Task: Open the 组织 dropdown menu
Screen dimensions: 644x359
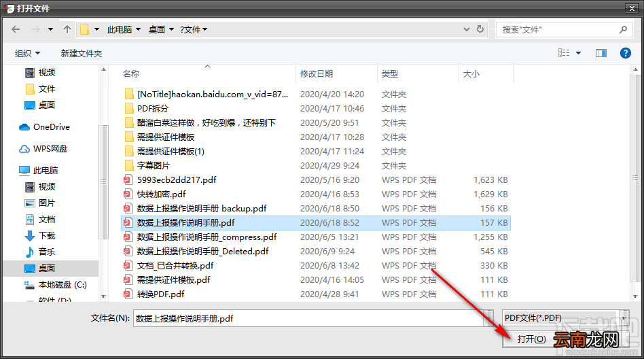Action: coord(28,53)
